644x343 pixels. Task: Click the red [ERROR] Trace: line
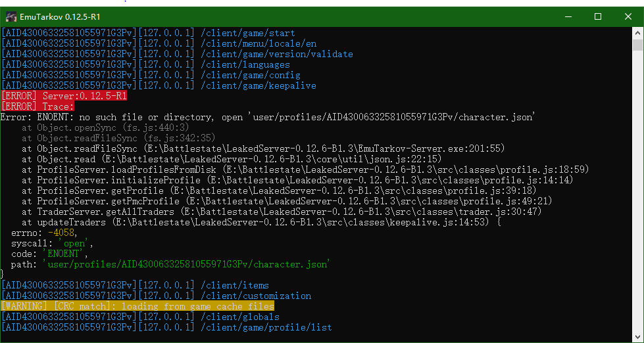pos(37,106)
